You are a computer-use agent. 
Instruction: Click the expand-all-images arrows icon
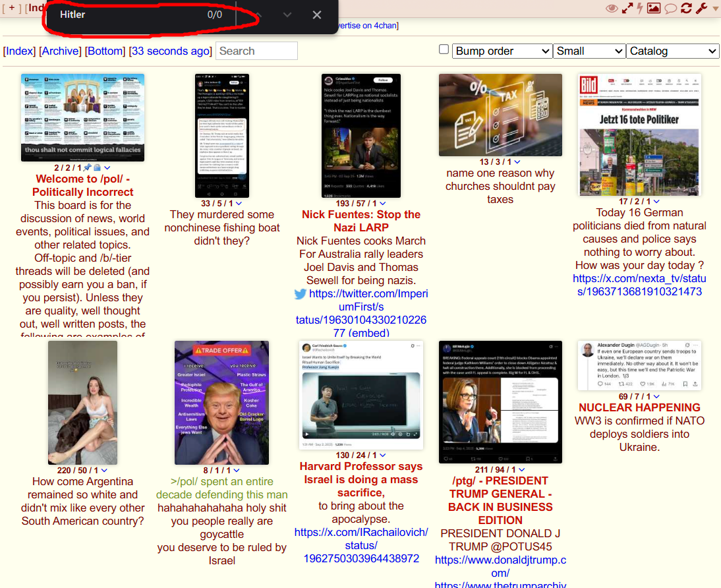tap(627, 9)
